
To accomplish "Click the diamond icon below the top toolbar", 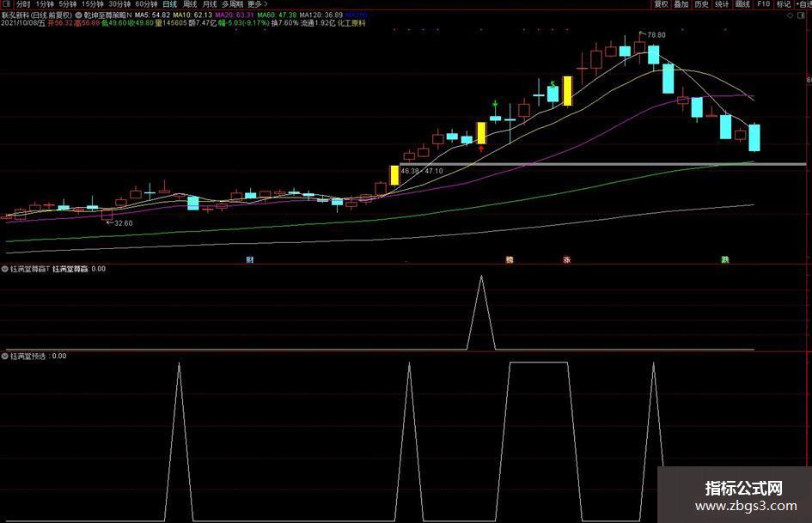I will pos(791,15).
